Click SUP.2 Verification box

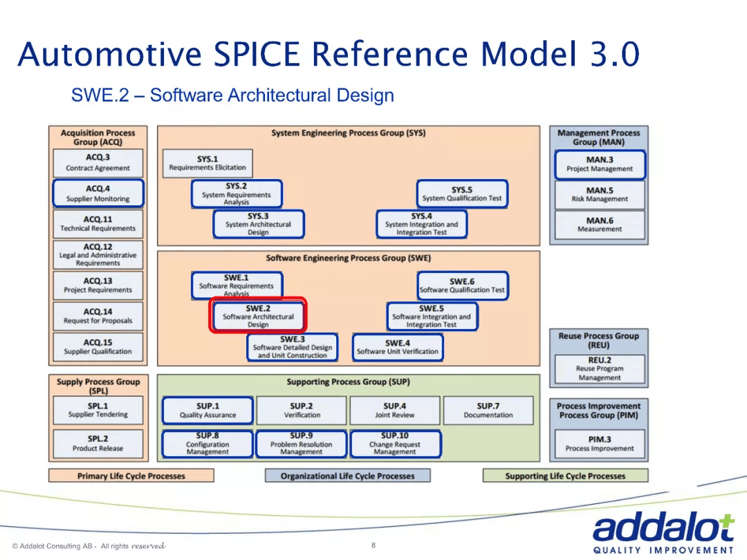click(302, 411)
